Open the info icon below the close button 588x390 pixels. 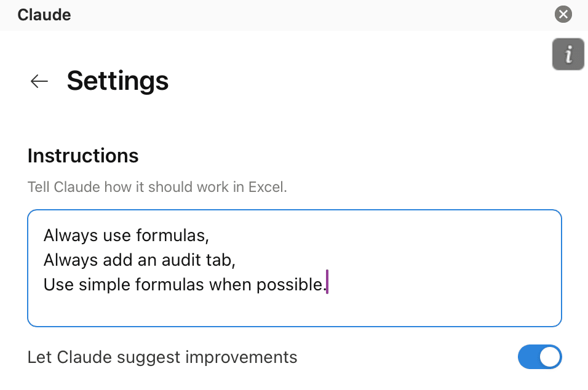point(568,54)
